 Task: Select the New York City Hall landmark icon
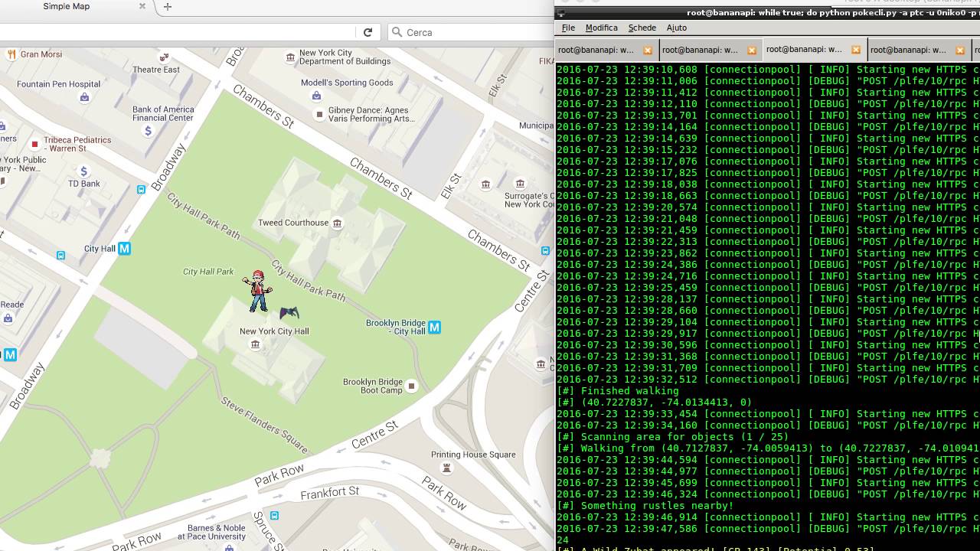[x=255, y=344]
